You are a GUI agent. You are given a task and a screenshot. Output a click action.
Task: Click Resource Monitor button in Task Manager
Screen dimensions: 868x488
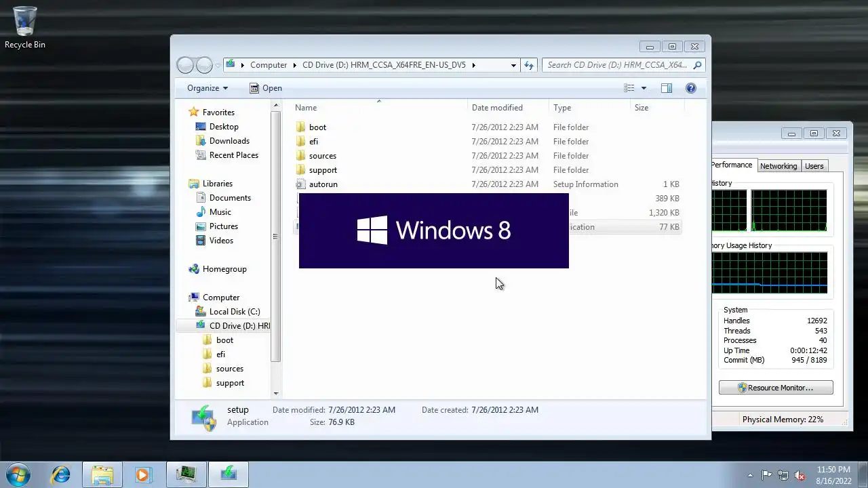[x=776, y=388]
